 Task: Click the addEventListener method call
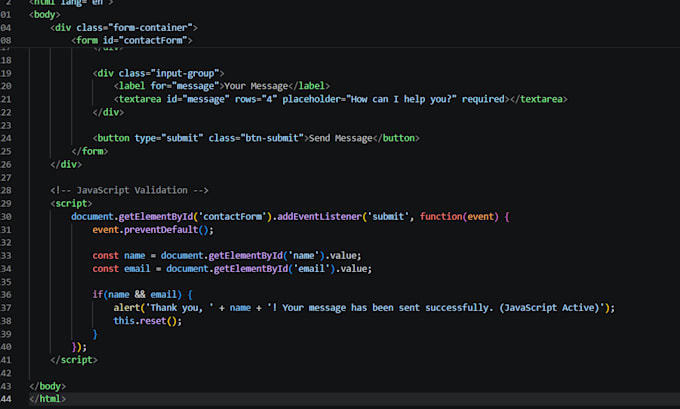[319, 216]
